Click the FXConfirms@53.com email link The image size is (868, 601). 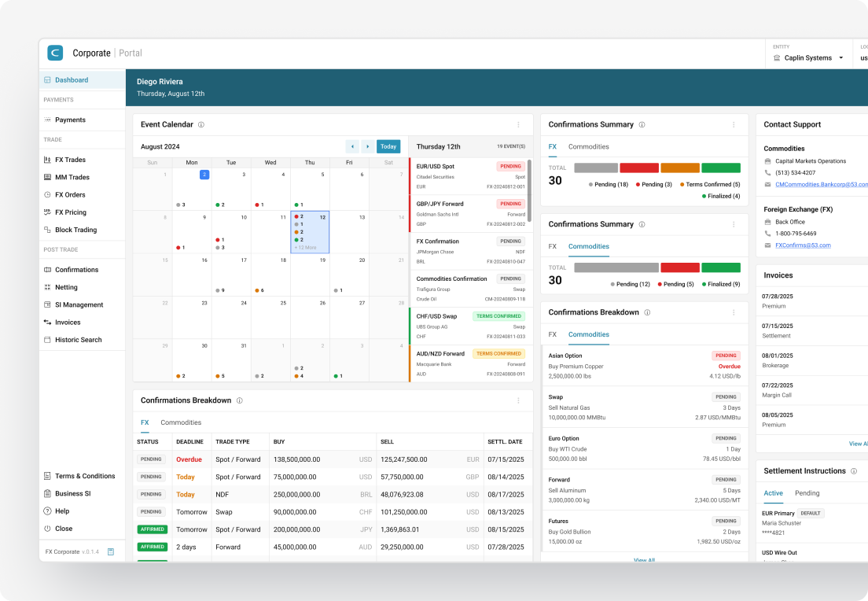[803, 245]
